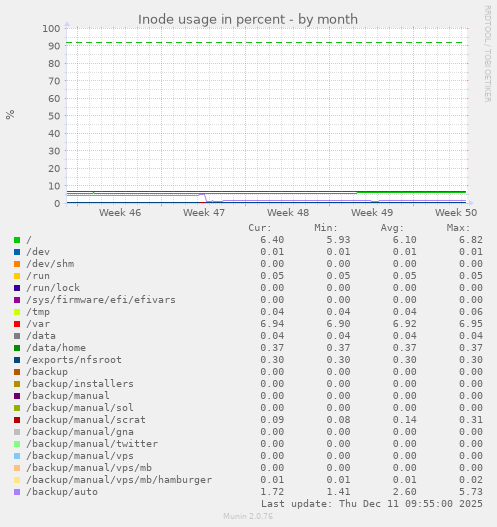
Task: Click the swatch for /backup/manual/sol
Action: coord(17,408)
